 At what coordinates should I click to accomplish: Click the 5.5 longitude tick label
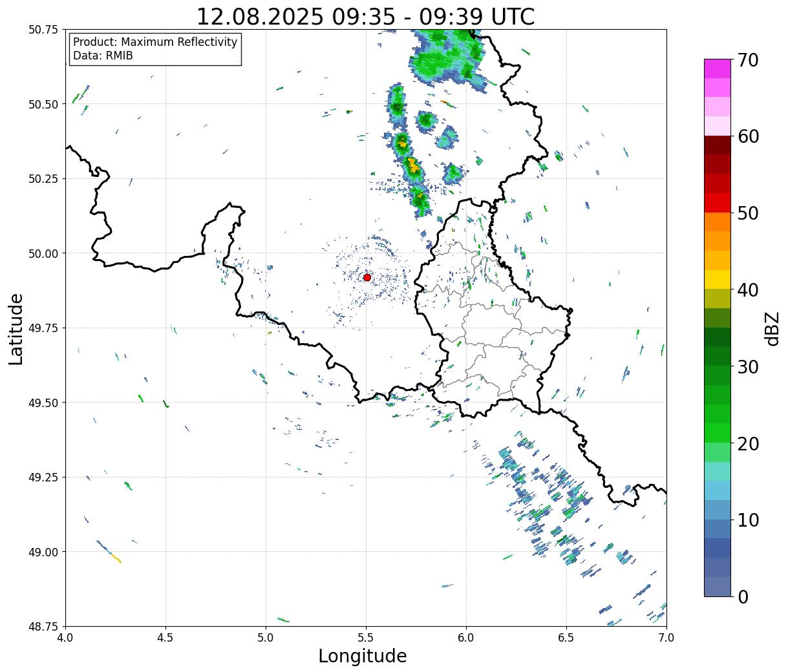pos(366,638)
